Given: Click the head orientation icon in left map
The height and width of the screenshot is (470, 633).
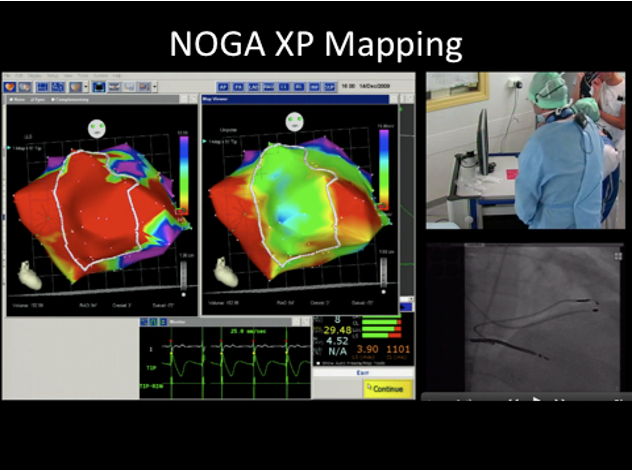Looking at the screenshot, I should (x=98, y=128).
